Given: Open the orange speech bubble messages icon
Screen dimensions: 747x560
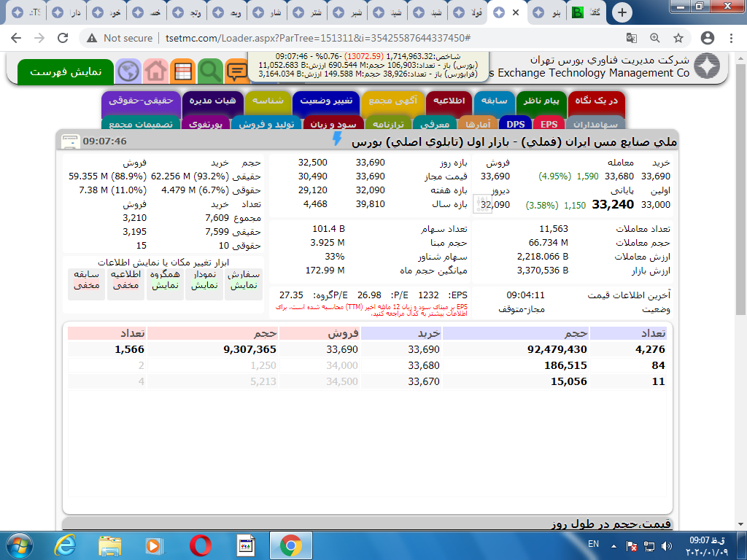Looking at the screenshot, I should 237,71.
